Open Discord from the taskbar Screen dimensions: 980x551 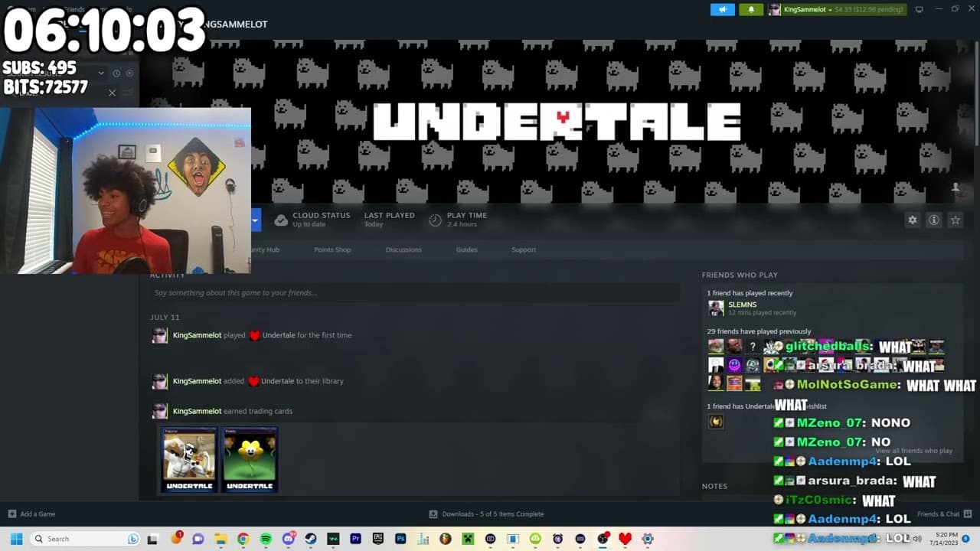click(289, 539)
